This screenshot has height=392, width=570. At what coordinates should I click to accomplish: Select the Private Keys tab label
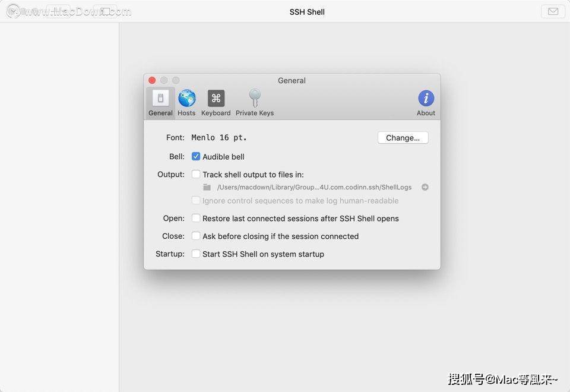pyautogui.click(x=255, y=113)
